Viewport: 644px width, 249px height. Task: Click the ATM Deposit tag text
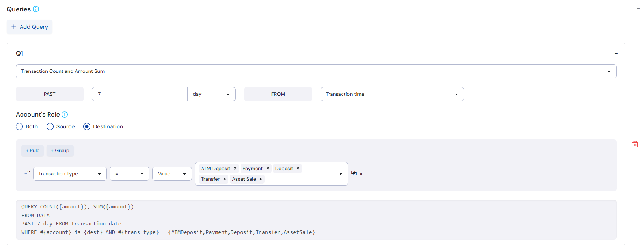point(215,169)
